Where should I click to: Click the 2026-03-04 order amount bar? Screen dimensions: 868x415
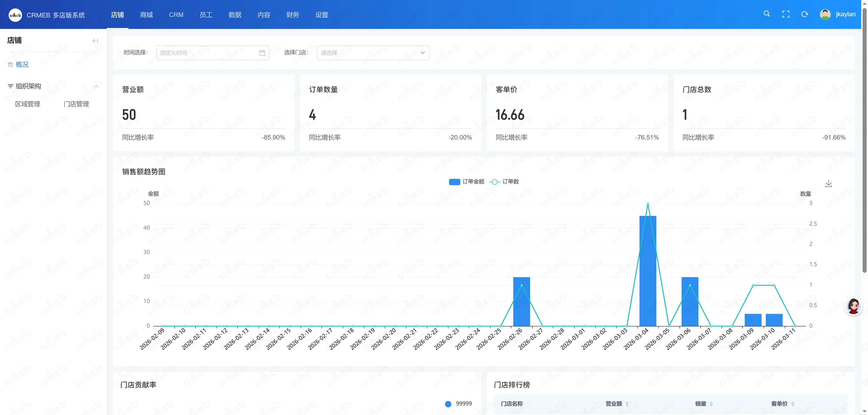[x=648, y=271]
